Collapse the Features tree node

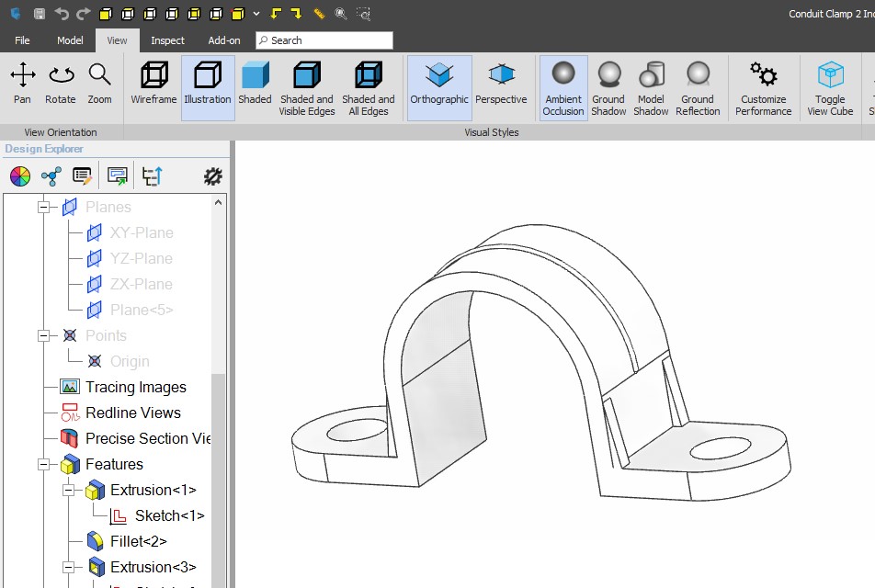43,464
